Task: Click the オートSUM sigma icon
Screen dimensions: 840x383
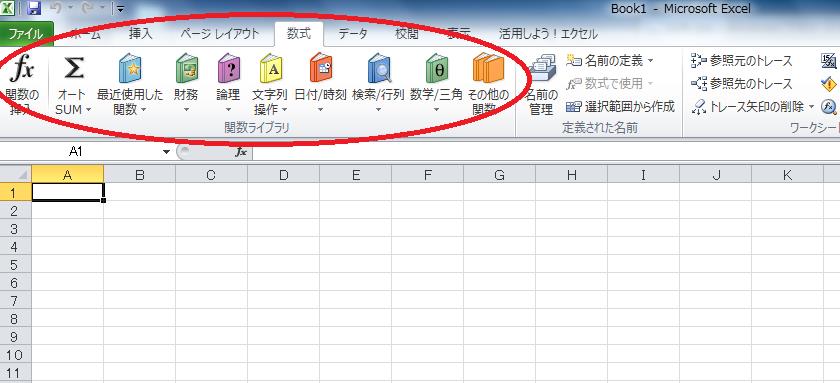Action: (x=74, y=69)
